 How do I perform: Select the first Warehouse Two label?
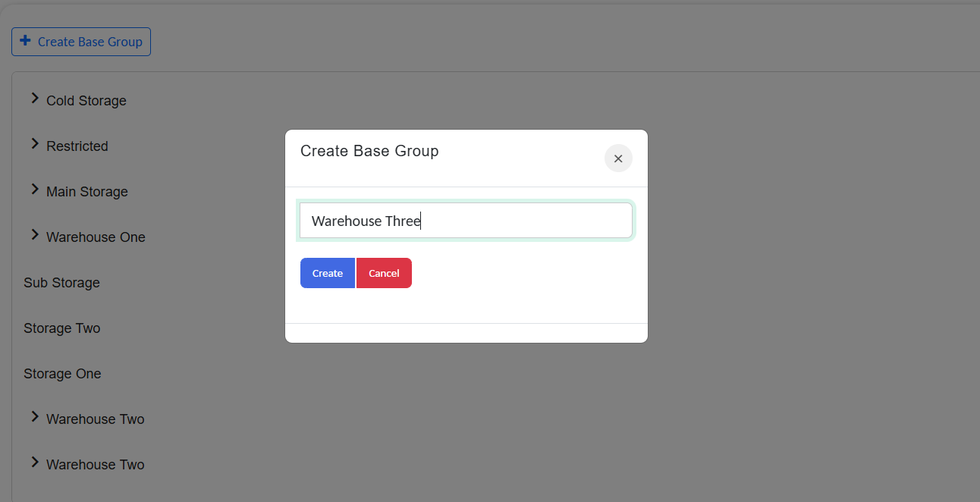click(x=96, y=419)
